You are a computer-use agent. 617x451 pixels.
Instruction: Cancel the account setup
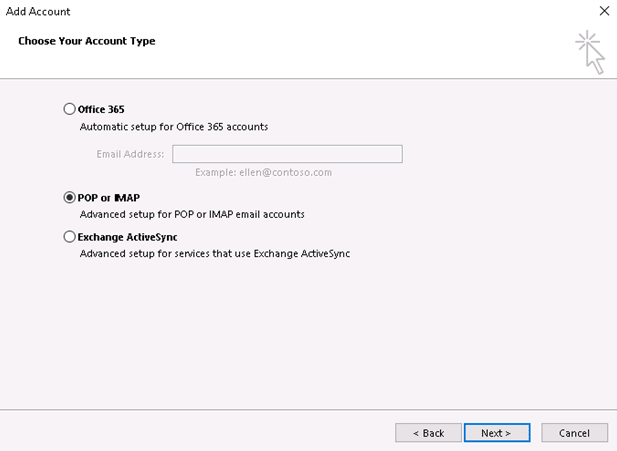575,433
